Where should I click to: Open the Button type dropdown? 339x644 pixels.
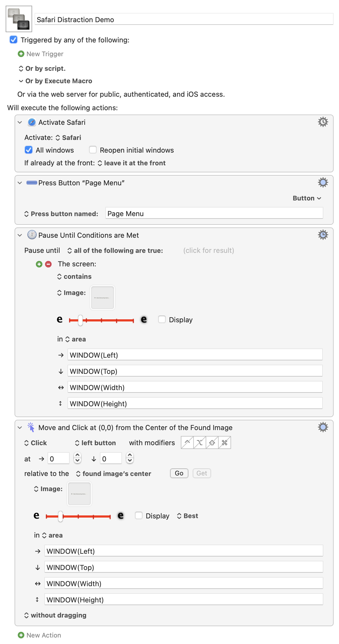[307, 198]
